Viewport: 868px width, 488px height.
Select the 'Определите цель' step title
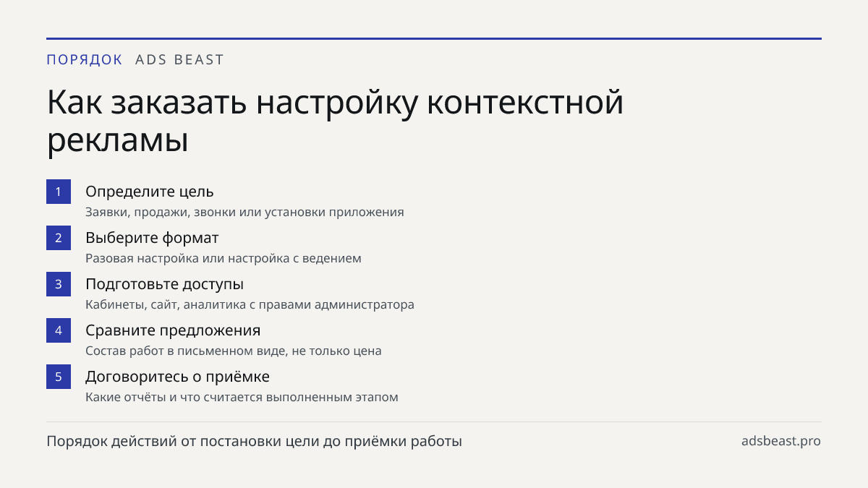click(150, 192)
